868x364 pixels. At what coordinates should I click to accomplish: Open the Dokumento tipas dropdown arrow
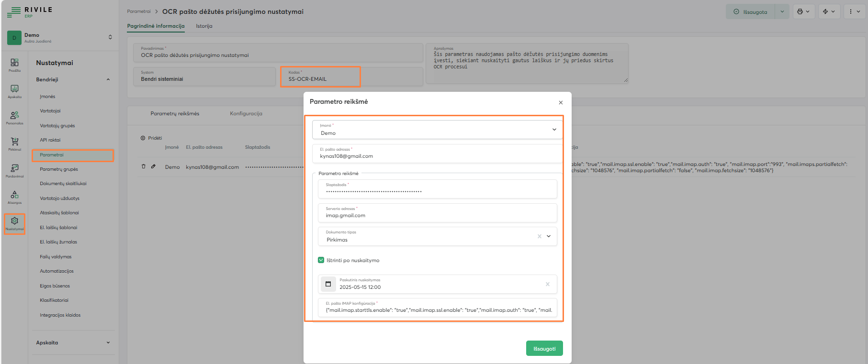pyautogui.click(x=549, y=236)
